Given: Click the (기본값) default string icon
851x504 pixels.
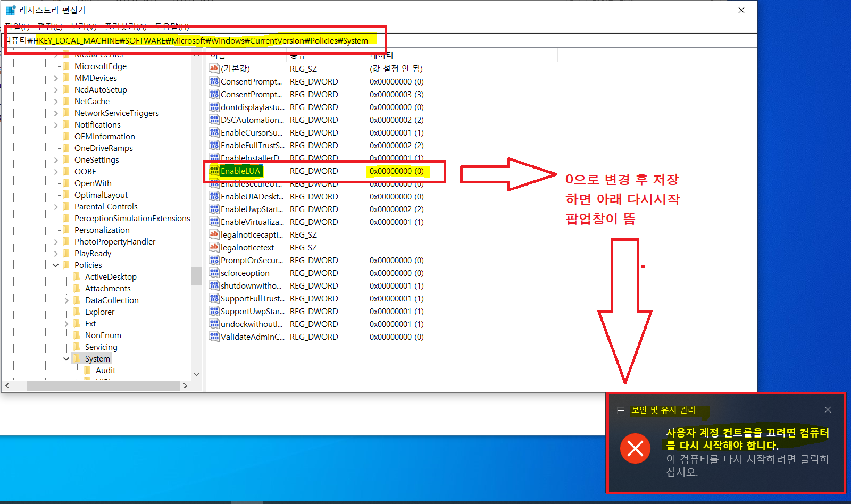Looking at the screenshot, I should pos(214,69).
